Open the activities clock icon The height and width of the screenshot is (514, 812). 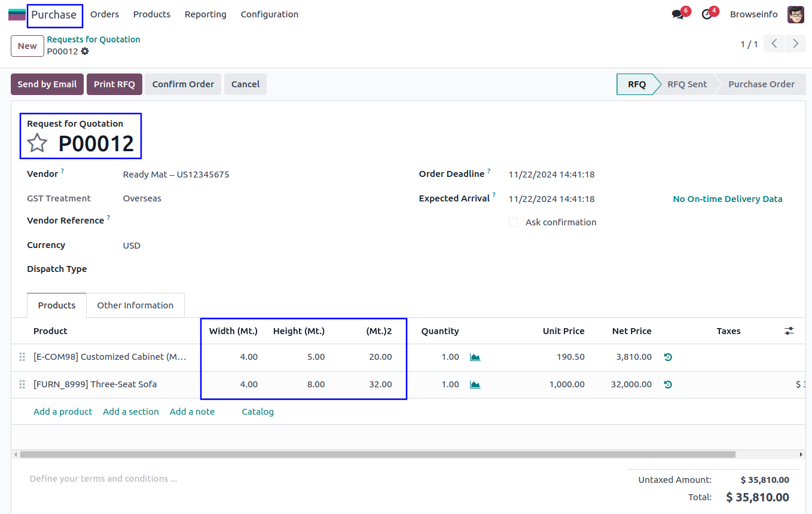coord(707,14)
